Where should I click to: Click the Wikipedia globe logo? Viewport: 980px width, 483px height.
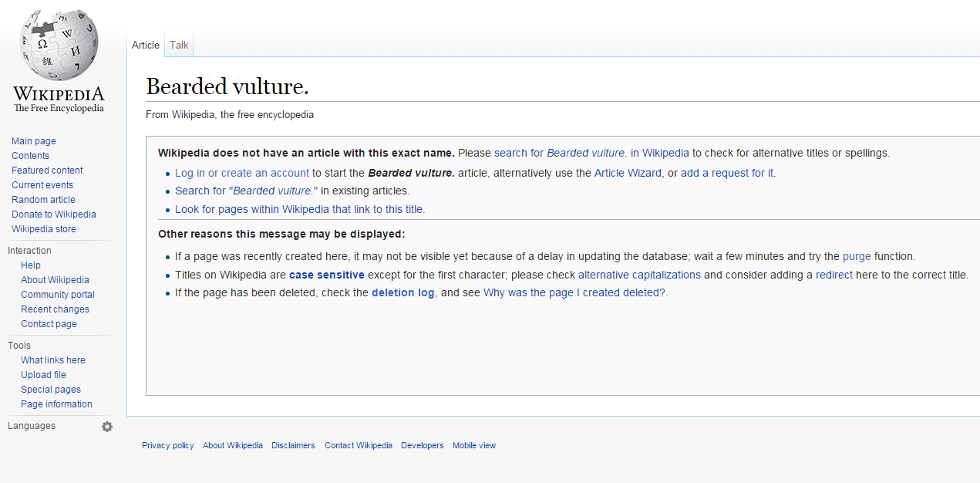point(59,46)
